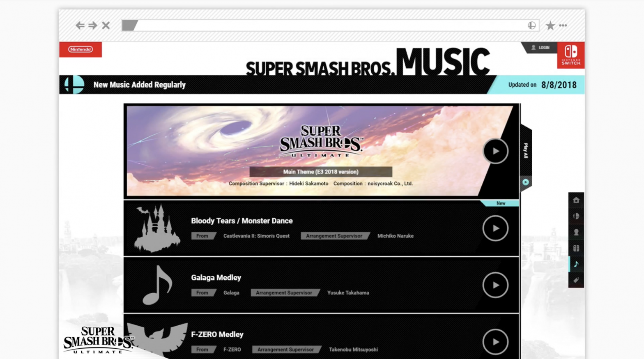Click the browser back arrow
644x359 pixels.
click(x=80, y=25)
